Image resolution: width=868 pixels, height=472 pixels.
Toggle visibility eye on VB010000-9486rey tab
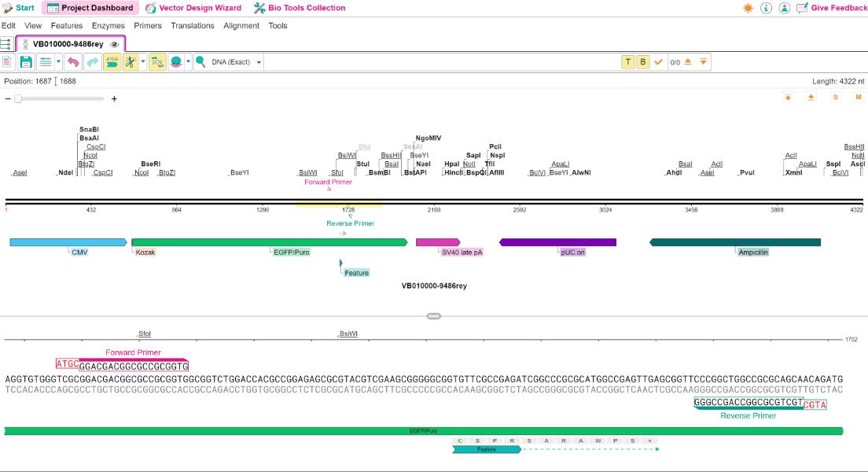115,44
